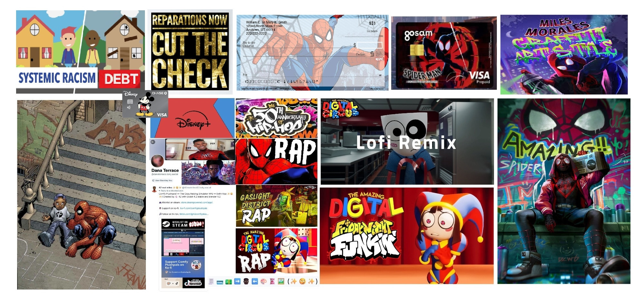
Task: Open the 50th Anniversary of Hip-Hop image
Action: click(x=277, y=118)
